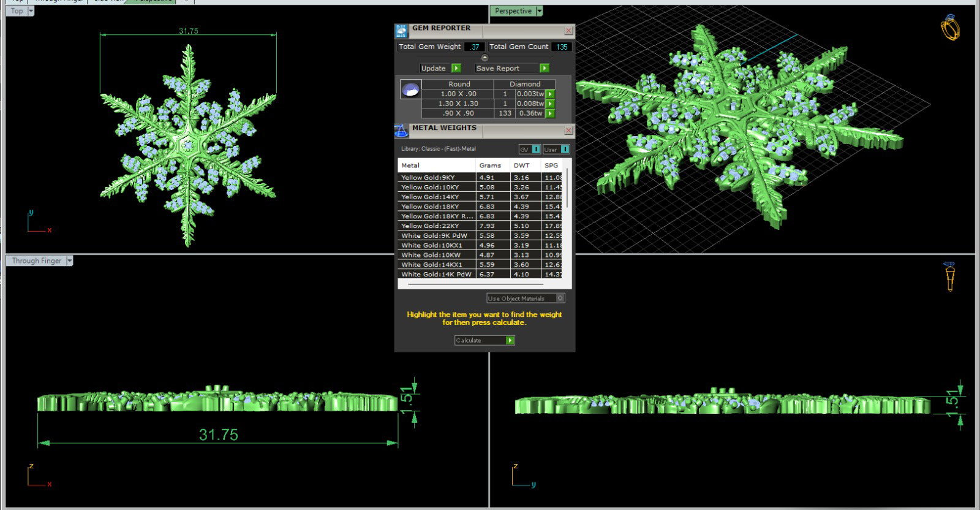Click the .90 X .90 gem size cell

tap(458, 113)
